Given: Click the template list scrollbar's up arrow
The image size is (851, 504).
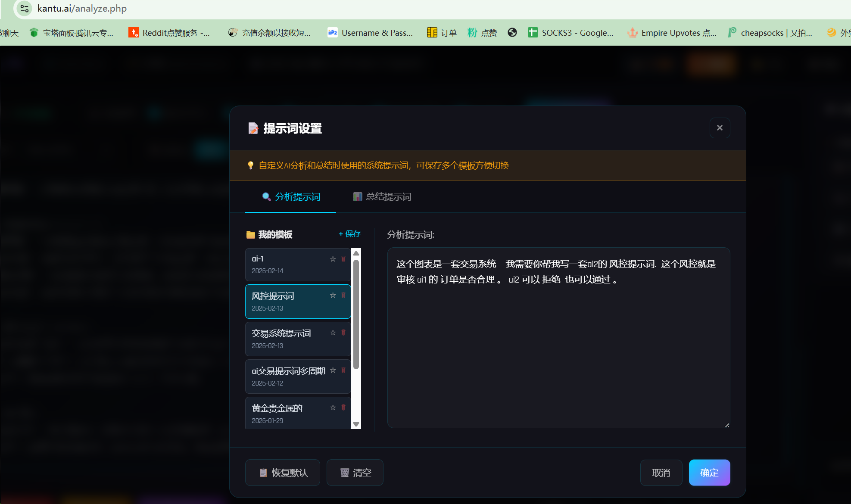Looking at the screenshot, I should pyautogui.click(x=356, y=253).
